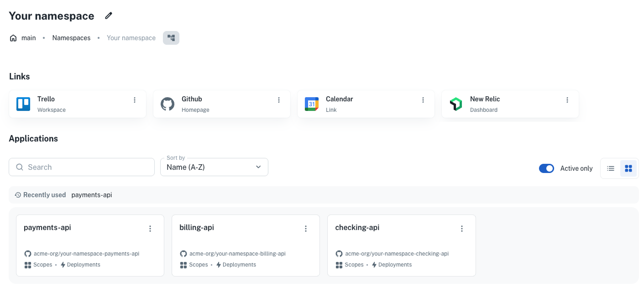Click main in the breadcrumb
644x293 pixels.
coord(29,38)
